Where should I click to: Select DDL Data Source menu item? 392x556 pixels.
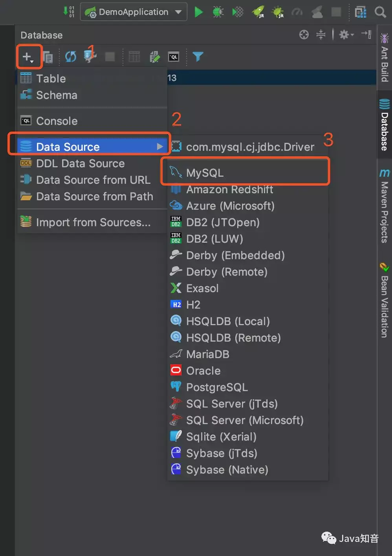80,163
